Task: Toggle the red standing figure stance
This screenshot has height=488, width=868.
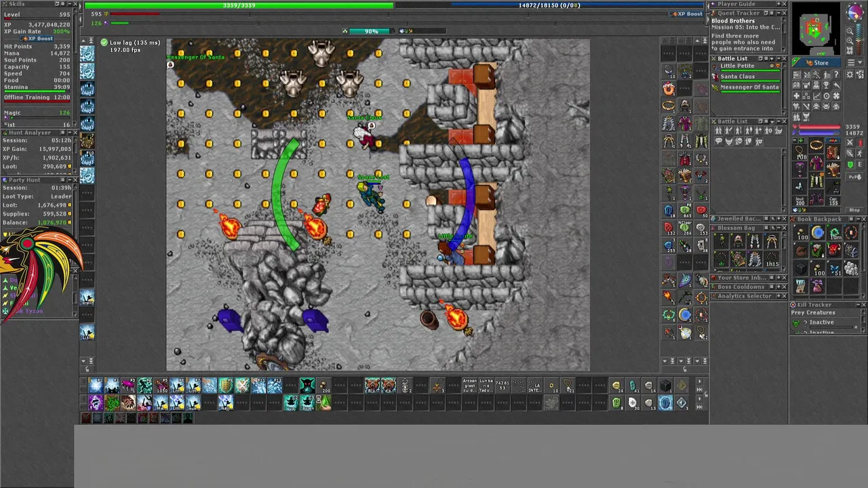Action: 861,142
